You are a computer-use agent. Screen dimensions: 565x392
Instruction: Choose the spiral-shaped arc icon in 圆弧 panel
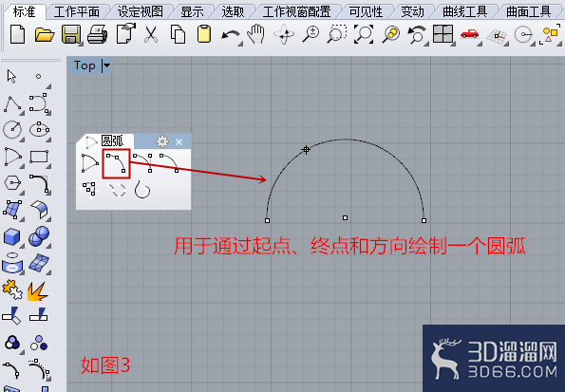tap(142, 190)
